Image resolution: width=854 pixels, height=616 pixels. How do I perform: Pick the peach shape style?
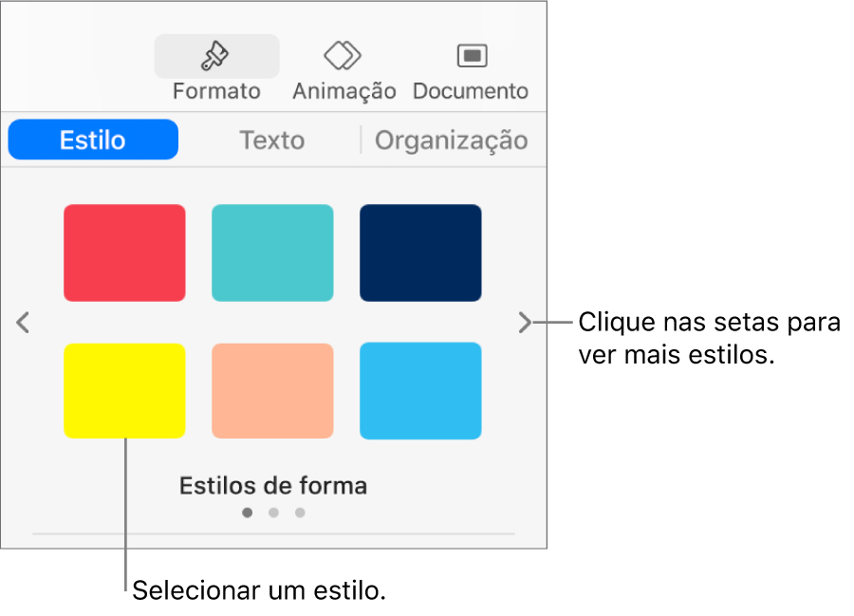coord(272,390)
